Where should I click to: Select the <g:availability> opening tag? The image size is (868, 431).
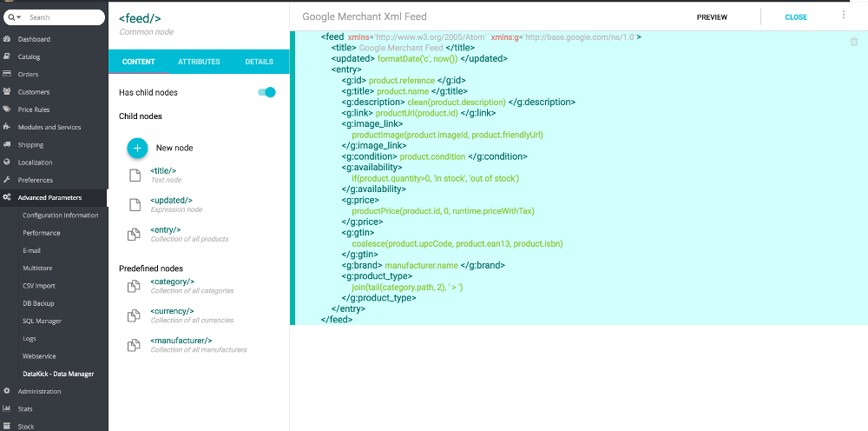click(x=372, y=168)
